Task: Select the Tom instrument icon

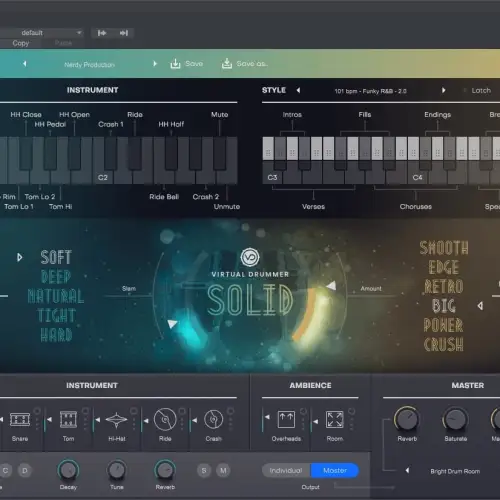Action: [x=68, y=419]
